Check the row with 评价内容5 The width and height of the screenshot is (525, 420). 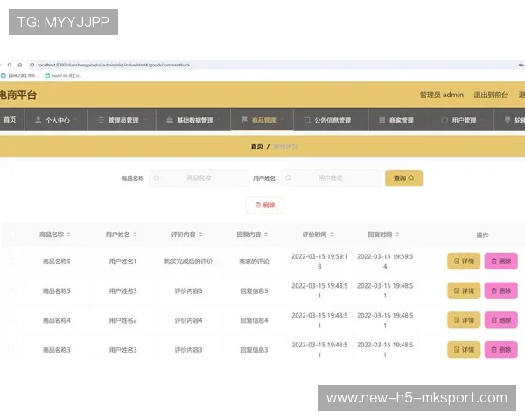(x=12, y=290)
